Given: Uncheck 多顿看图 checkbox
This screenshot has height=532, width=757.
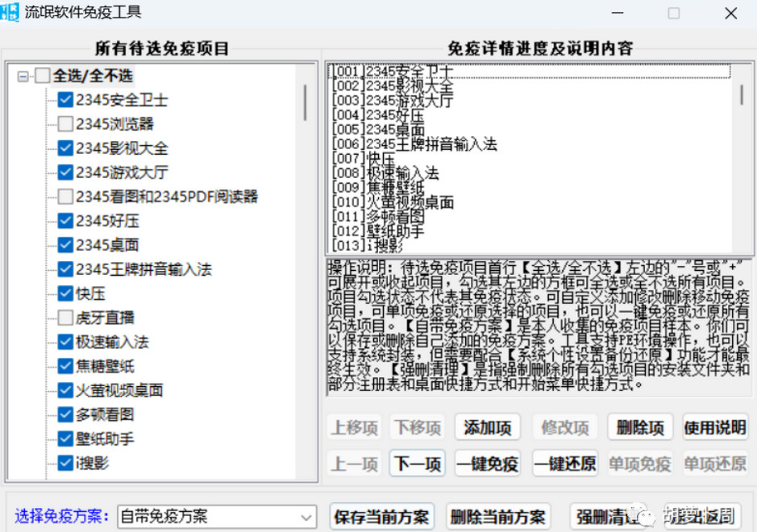Looking at the screenshot, I should pyautogui.click(x=65, y=414).
